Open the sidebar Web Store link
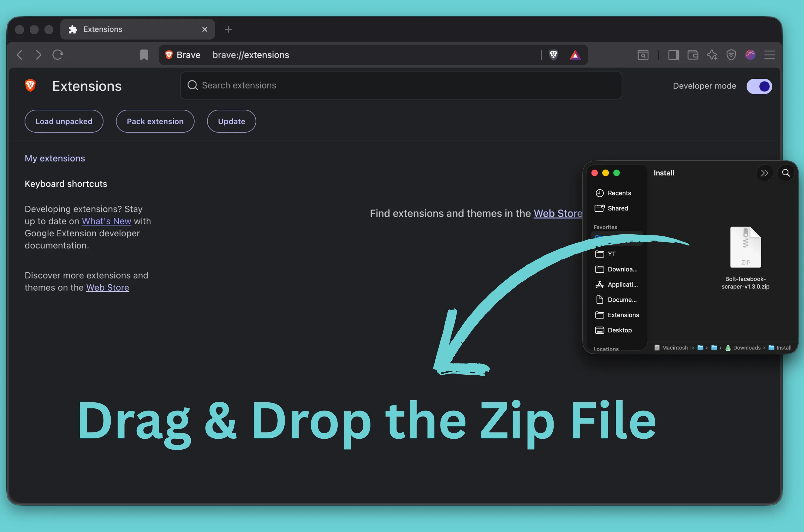This screenshot has height=532, width=804. click(108, 288)
